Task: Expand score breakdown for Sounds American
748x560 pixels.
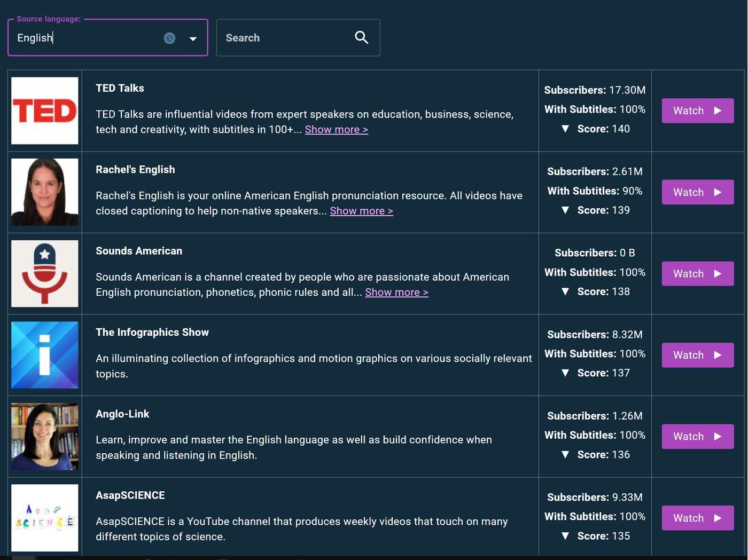Action: tap(565, 292)
